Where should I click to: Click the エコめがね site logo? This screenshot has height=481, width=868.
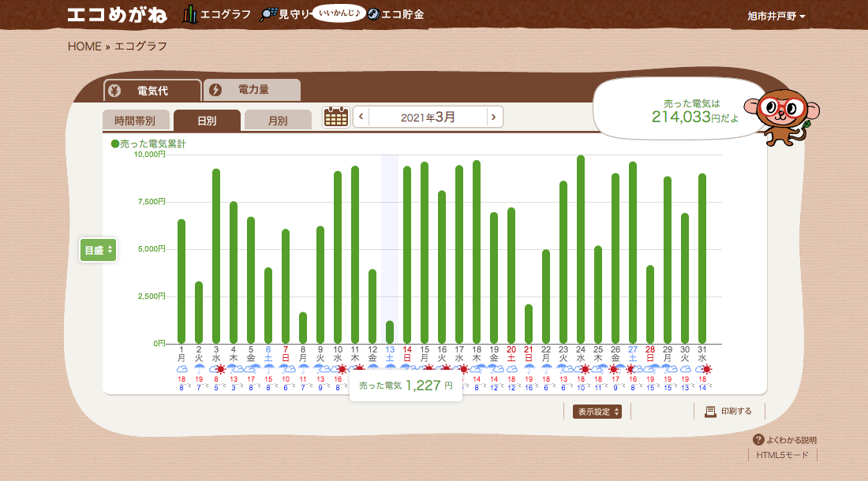pyautogui.click(x=118, y=15)
